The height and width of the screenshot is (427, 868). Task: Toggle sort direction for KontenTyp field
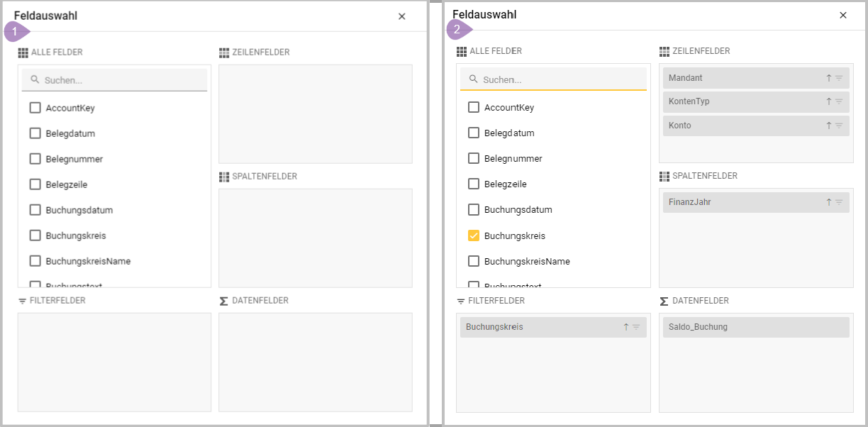828,101
